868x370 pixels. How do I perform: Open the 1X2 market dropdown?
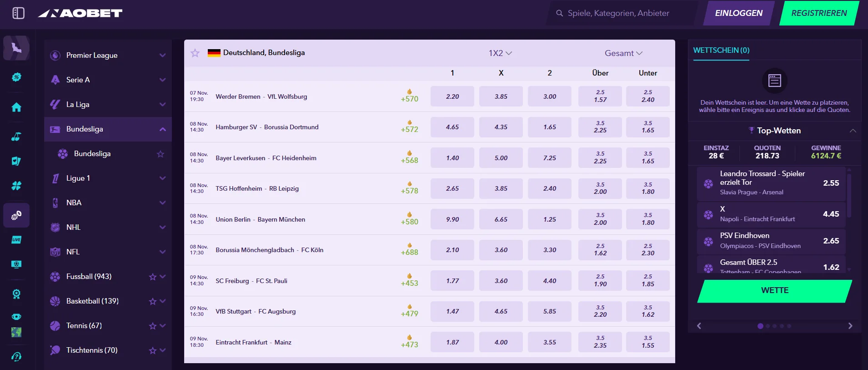click(500, 53)
